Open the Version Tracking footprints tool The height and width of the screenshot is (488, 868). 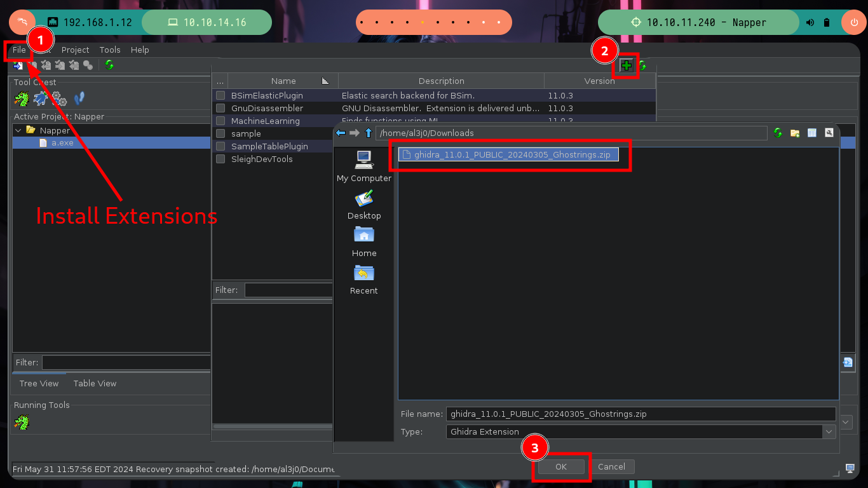click(79, 98)
